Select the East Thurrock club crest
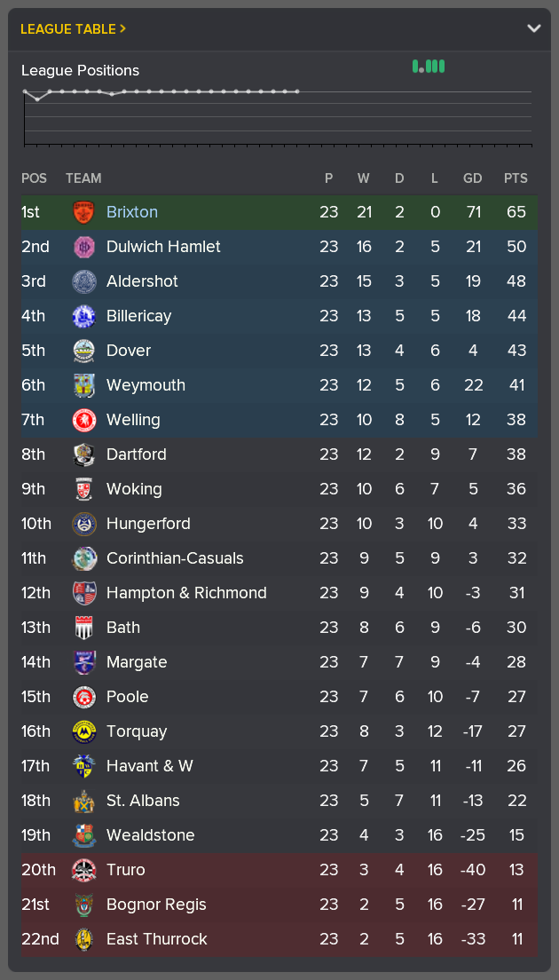This screenshot has width=559, height=980. click(x=86, y=938)
